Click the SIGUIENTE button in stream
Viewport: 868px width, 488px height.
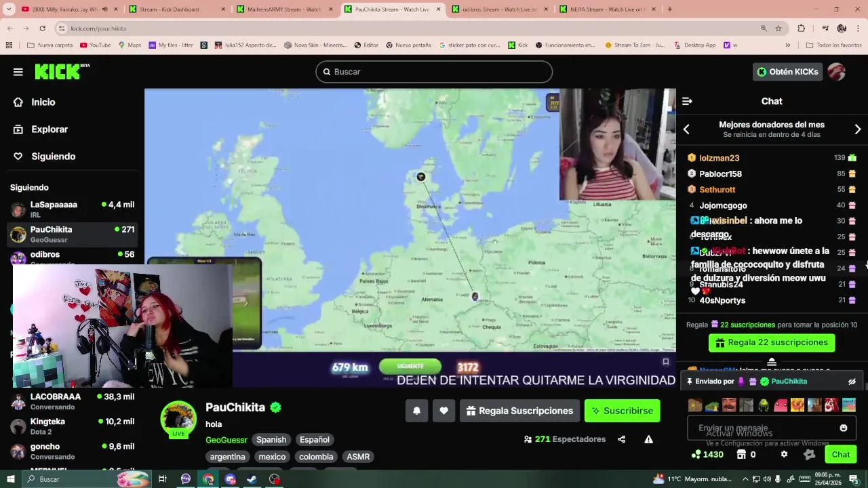410,366
